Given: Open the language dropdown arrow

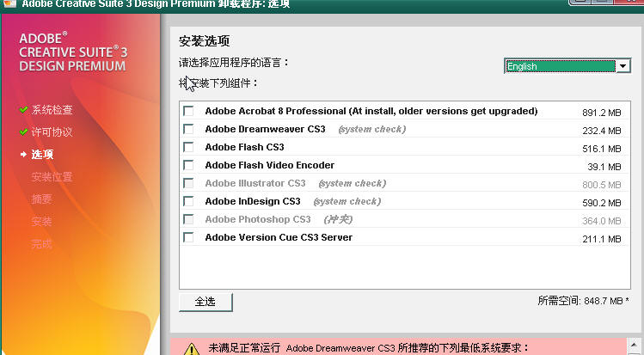Looking at the screenshot, I should (623, 65).
